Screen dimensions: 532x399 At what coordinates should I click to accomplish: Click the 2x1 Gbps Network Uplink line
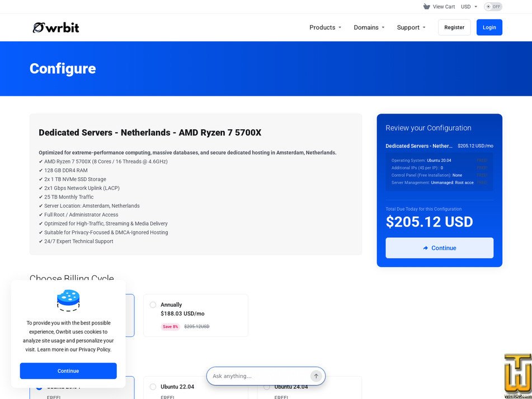79,188
